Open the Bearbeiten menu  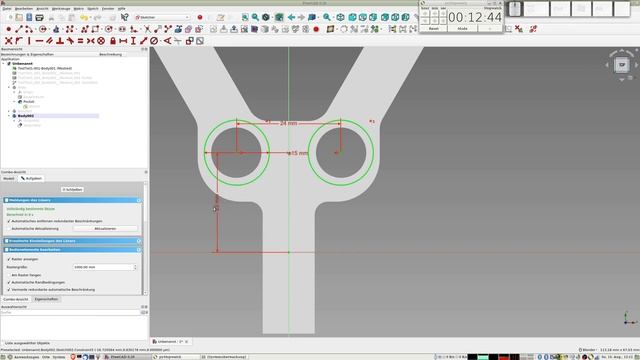point(24,9)
